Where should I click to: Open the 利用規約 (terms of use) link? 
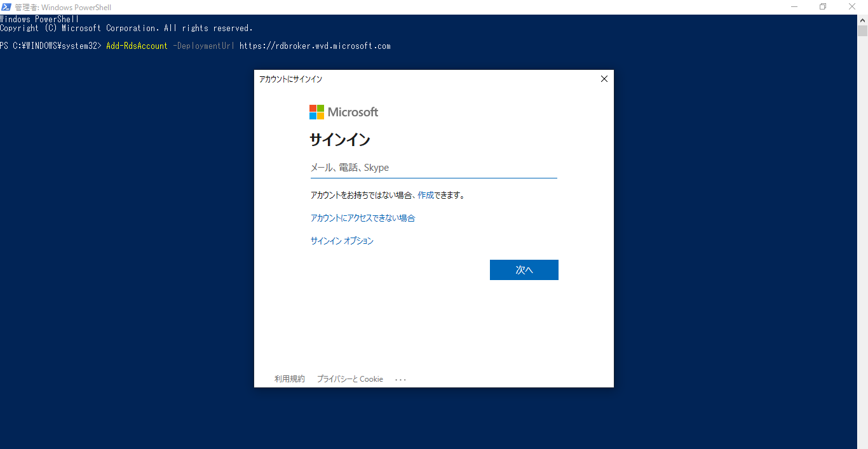pos(290,379)
